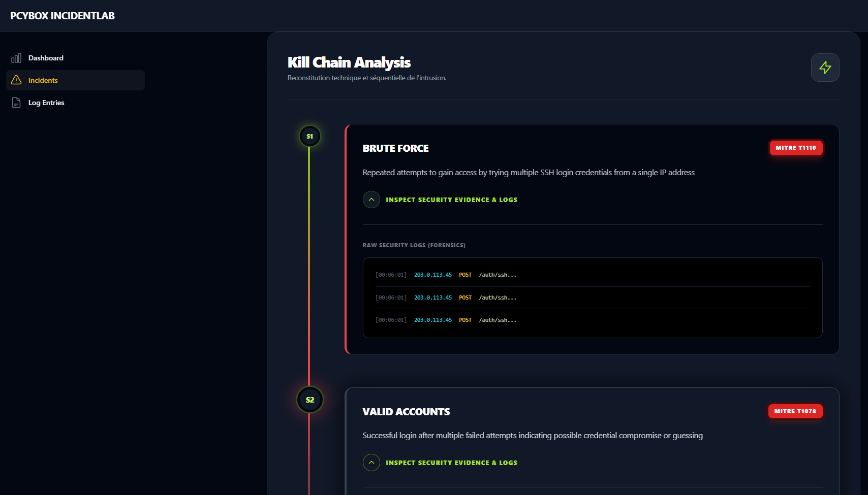
Task: Click the MITRE T1110 badge
Action: (795, 148)
